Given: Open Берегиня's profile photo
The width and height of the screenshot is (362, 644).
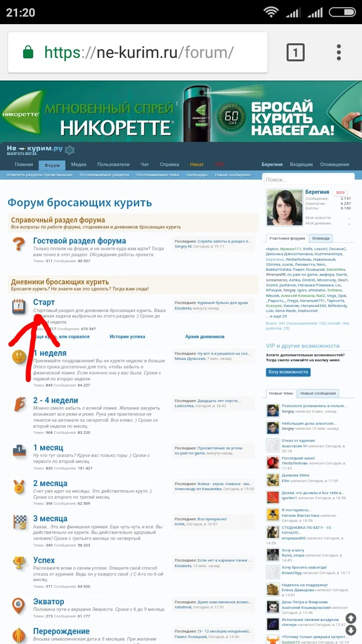Looking at the screenshot, I should pyautogui.click(x=284, y=207).
